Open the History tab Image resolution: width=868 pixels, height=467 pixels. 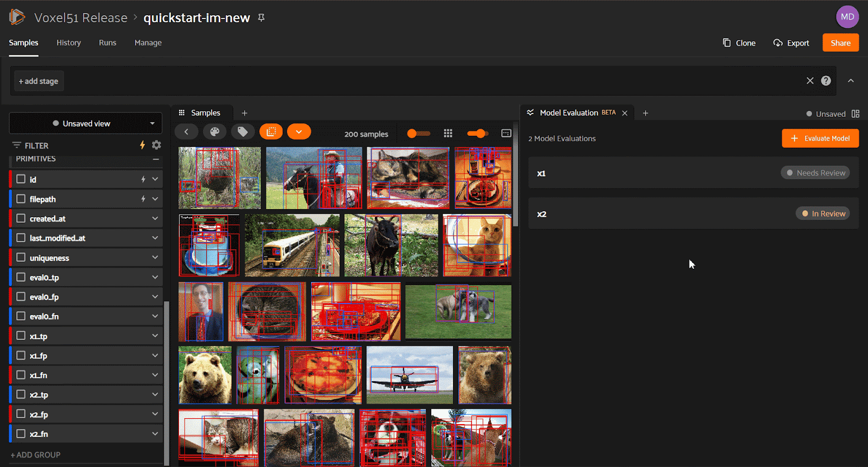point(68,43)
